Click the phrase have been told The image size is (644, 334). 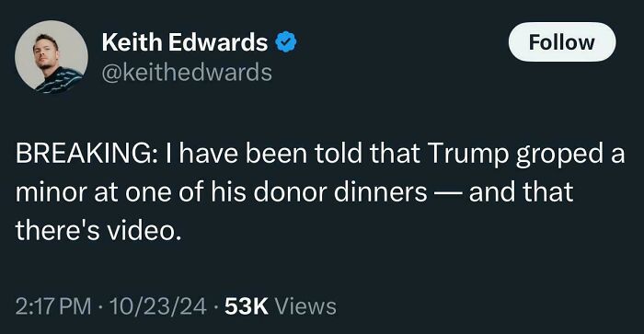click(x=270, y=154)
